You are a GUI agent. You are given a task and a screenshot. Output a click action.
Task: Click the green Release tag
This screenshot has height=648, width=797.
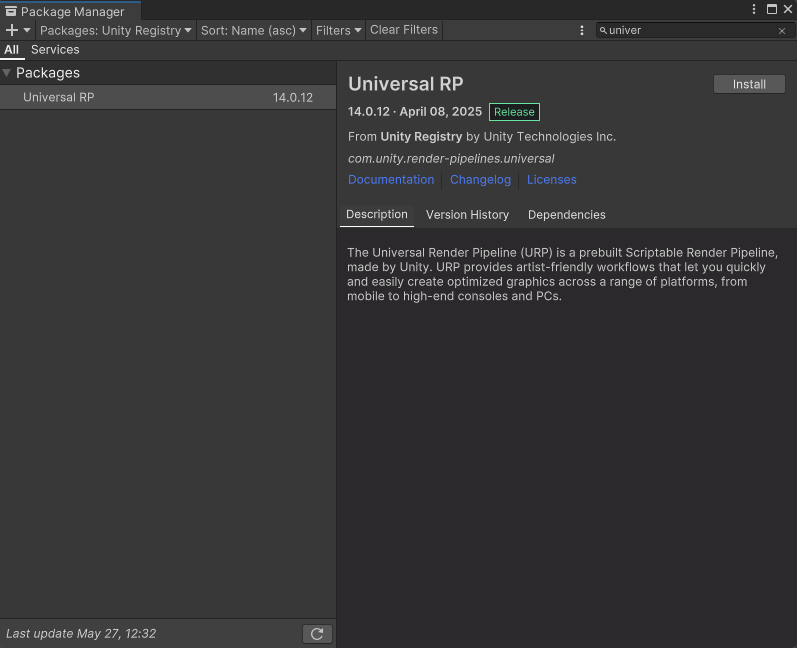[514, 112]
